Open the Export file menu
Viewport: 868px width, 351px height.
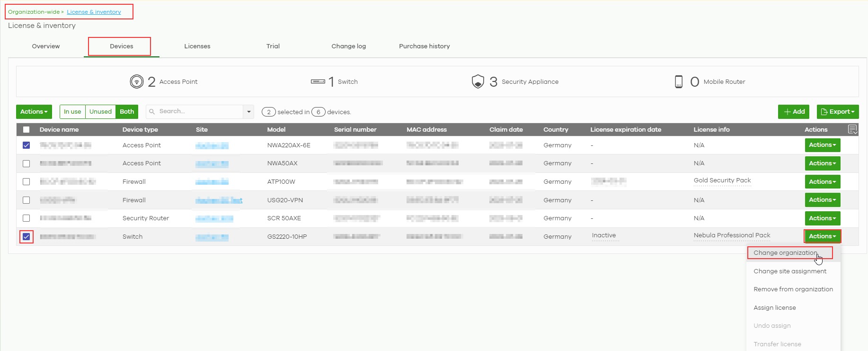pyautogui.click(x=837, y=112)
